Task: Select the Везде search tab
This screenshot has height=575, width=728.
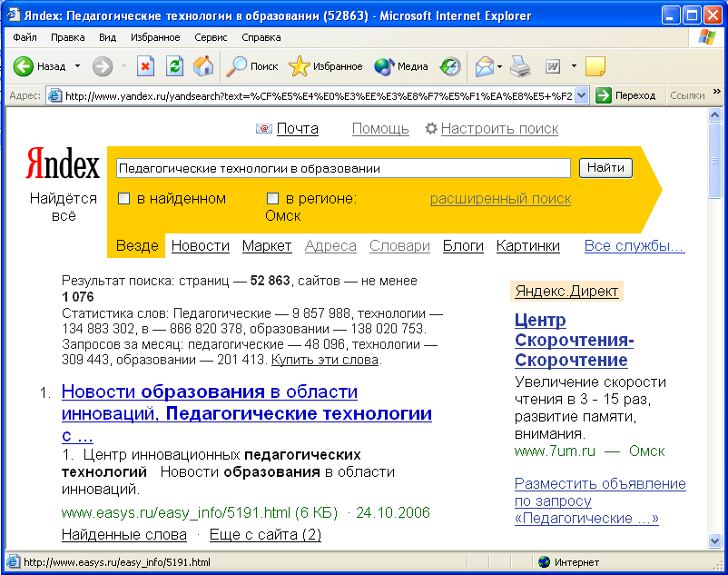Action: [x=137, y=245]
